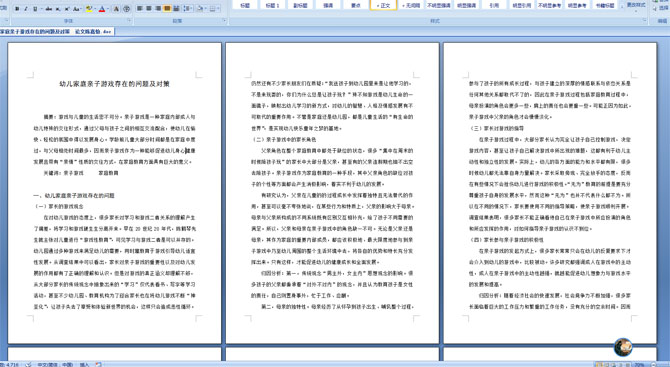Switch to the open document tab

pyautogui.click(x=57, y=32)
